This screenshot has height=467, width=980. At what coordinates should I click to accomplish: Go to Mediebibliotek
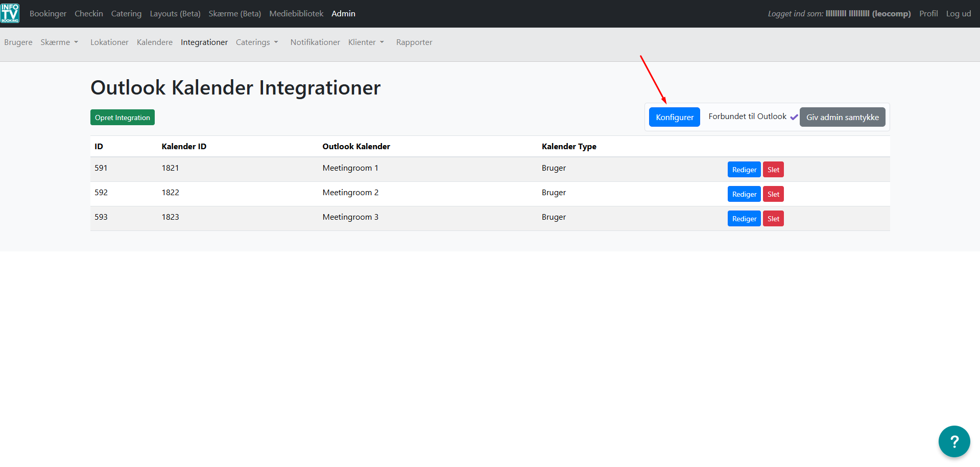pos(296,14)
